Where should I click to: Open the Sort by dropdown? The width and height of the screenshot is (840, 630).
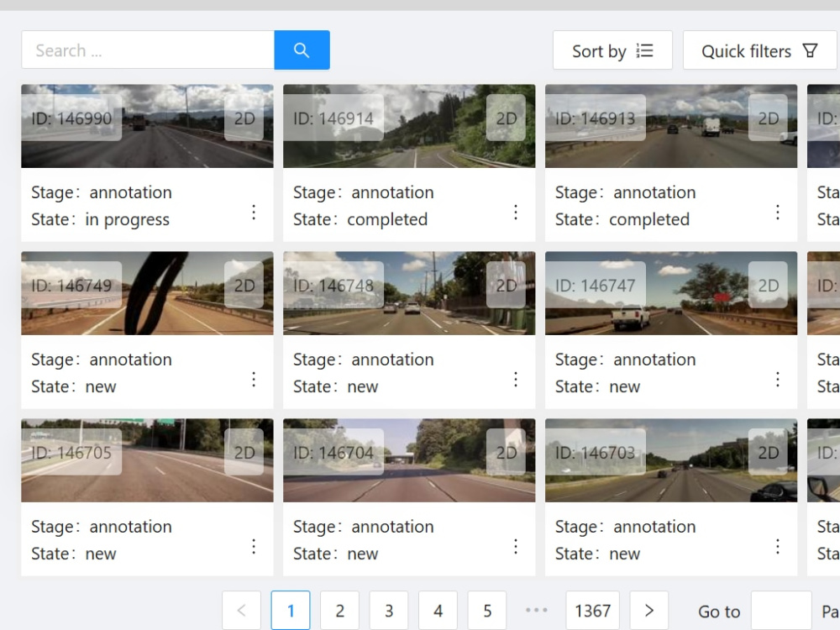pyautogui.click(x=612, y=50)
